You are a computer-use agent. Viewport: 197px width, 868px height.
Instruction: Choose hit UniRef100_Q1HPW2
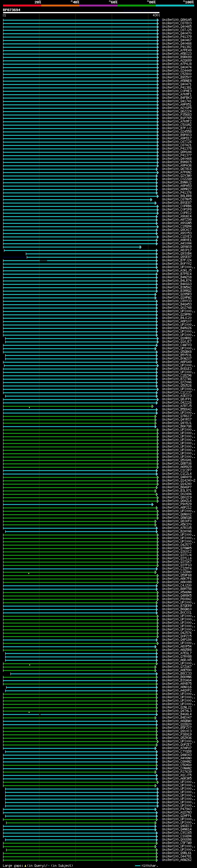coord(177,297)
